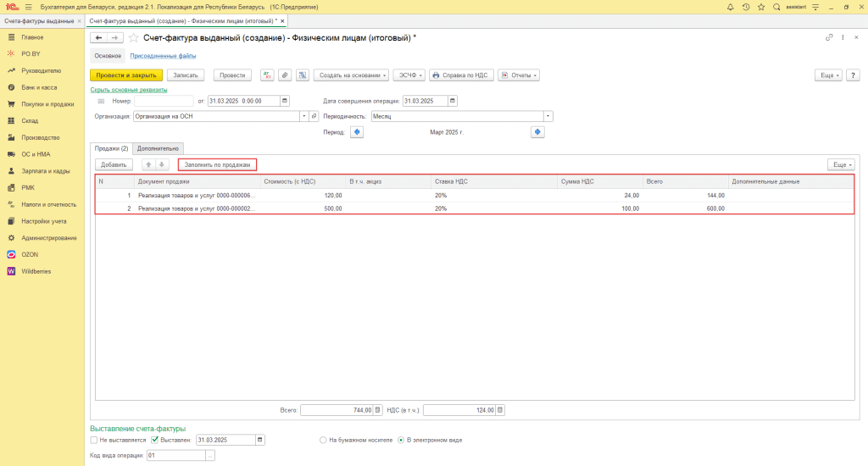The width and height of the screenshot is (868, 466).
Task: Click into Код вида операции field
Action: 176,456
